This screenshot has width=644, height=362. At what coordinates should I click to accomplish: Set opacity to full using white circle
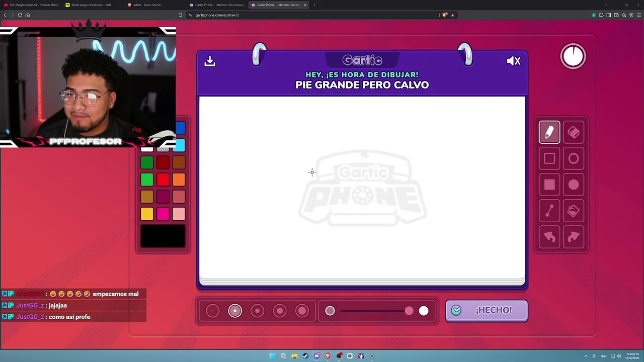pyautogui.click(x=424, y=311)
